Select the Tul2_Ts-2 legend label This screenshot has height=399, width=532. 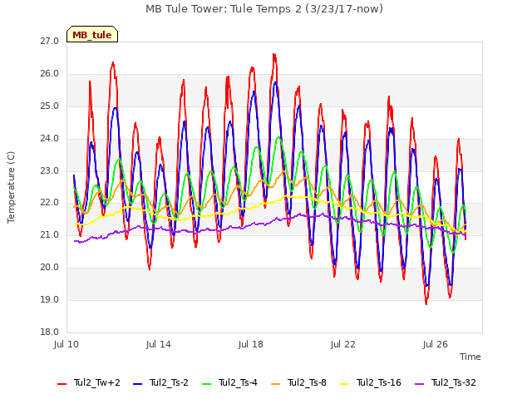click(169, 382)
